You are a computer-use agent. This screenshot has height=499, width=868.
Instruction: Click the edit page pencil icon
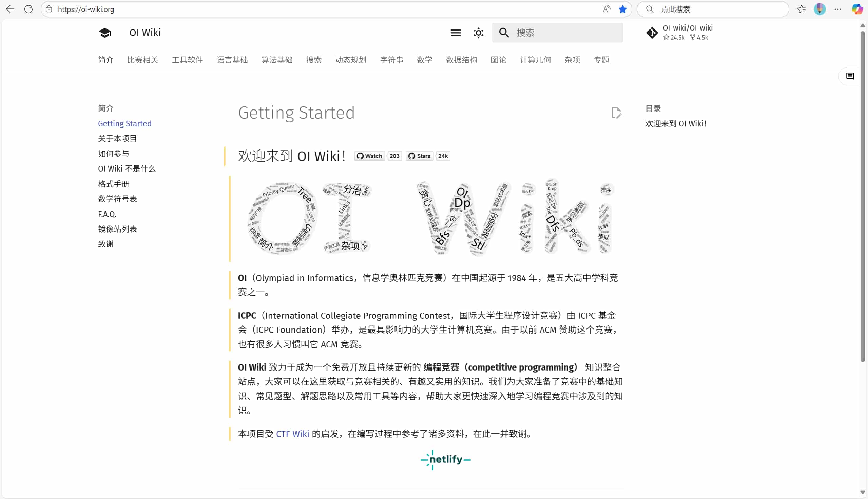[616, 113]
